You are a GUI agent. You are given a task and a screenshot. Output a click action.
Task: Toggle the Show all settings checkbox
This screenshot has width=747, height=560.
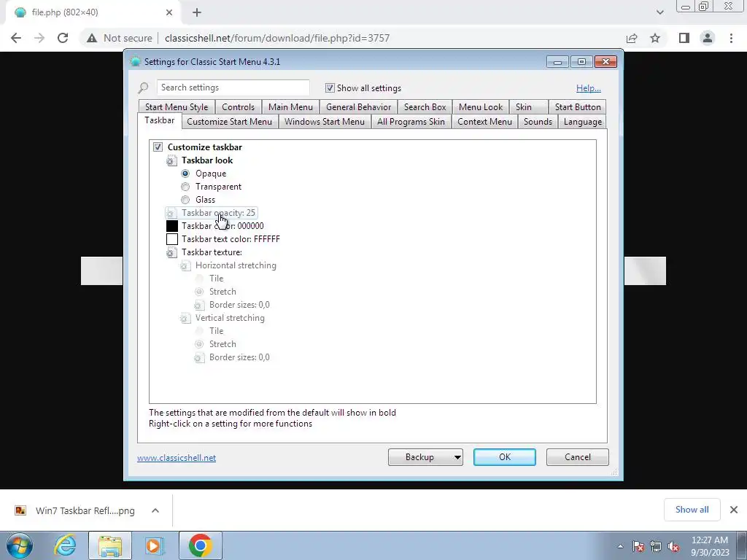(330, 88)
